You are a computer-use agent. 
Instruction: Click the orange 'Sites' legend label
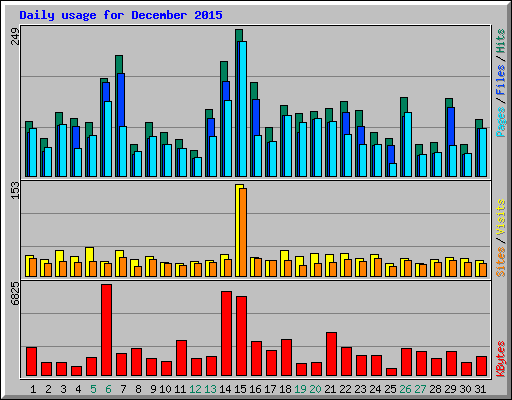pos(501,262)
